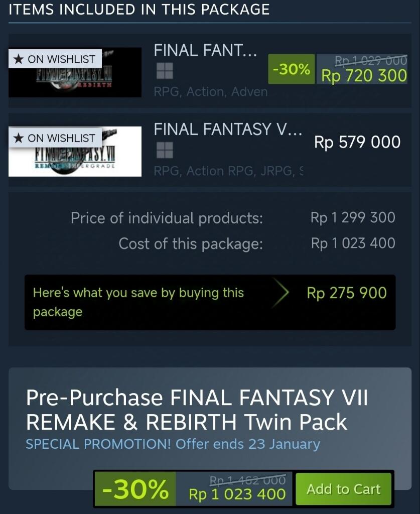The height and width of the screenshot is (514, 420).
Task: Click the RPG, Action, Adven genre tags
Action: (x=211, y=92)
